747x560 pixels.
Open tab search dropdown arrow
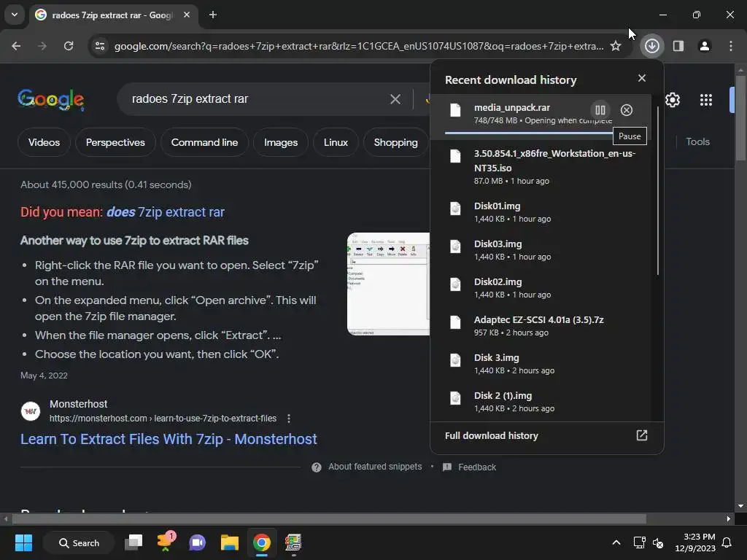(x=15, y=15)
